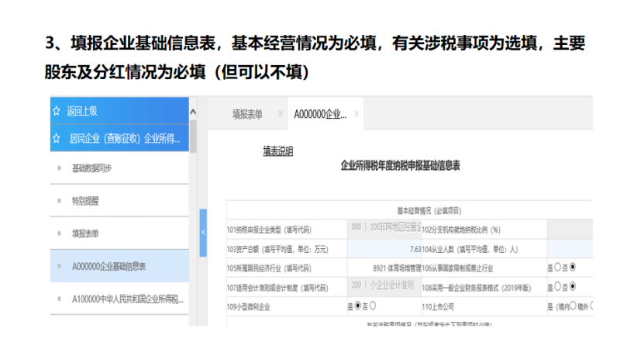Click the table title 企业所得税年度纳税申报基础信息表

pos(400,166)
